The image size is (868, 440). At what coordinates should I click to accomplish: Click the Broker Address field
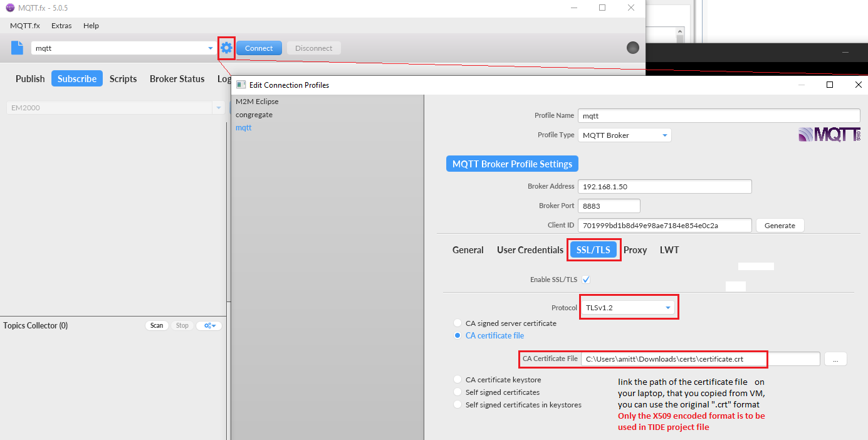tap(665, 187)
